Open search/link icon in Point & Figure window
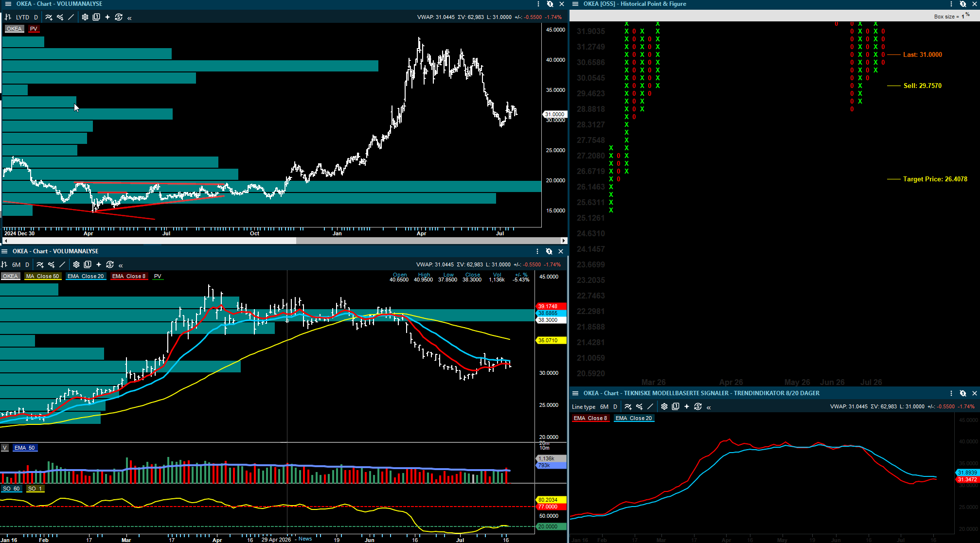980x543 pixels. [963, 4]
